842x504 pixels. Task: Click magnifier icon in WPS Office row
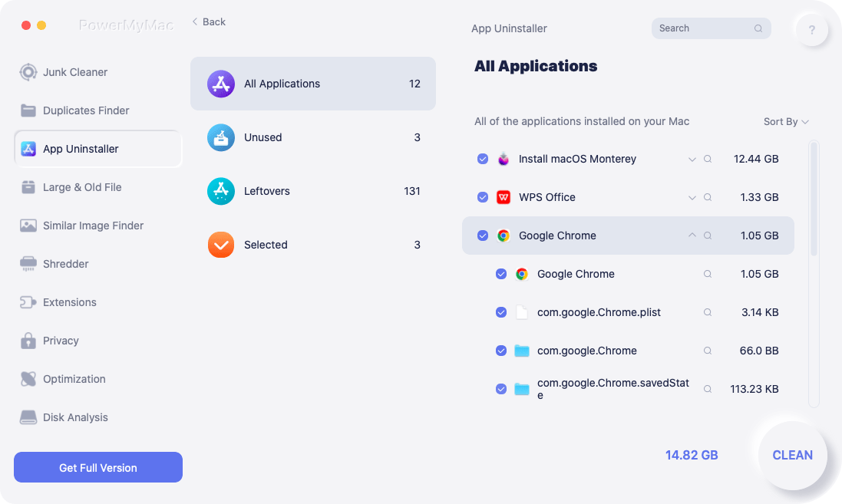click(708, 197)
